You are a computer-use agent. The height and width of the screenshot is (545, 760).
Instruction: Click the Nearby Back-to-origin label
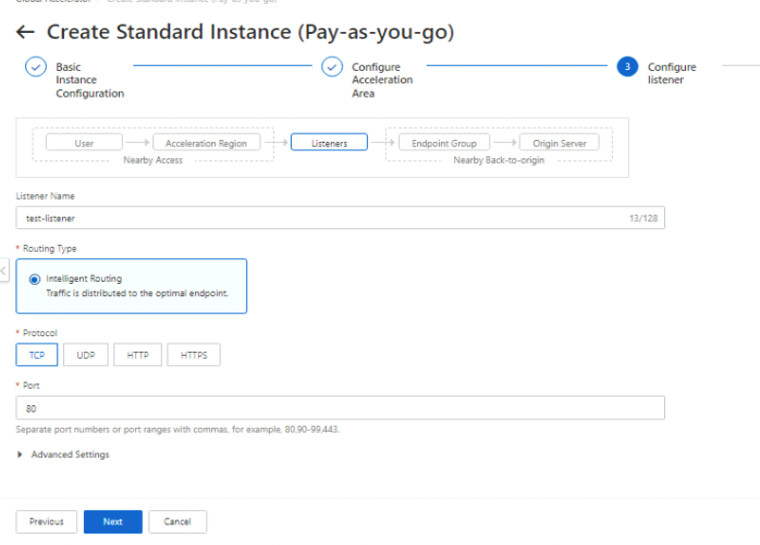coord(499,160)
